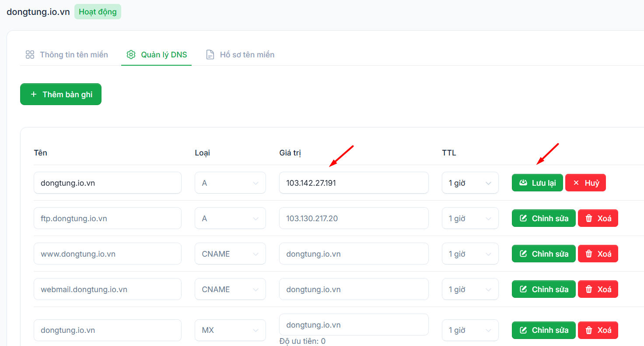Open the TTL dropdown in the webmail row
The width and height of the screenshot is (644, 346).
(x=470, y=289)
